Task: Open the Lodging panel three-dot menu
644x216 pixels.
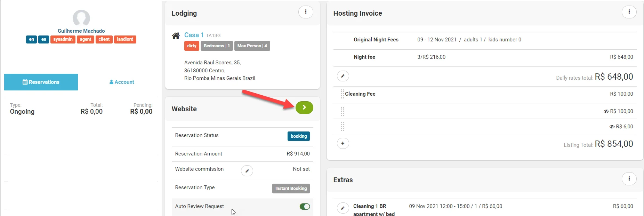Action: tap(306, 12)
